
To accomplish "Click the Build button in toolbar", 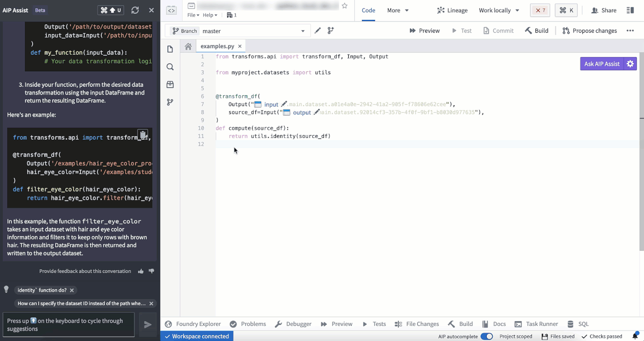I will click(x=536, y=31).
